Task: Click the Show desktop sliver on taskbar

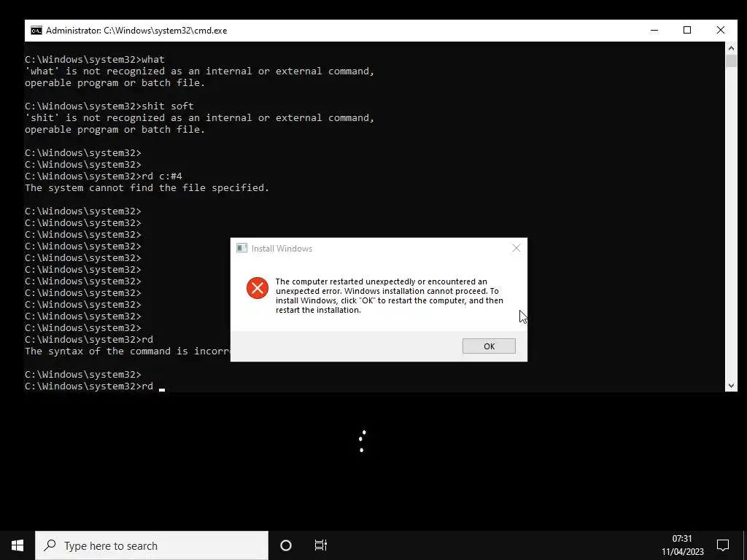Action: (745, 545)
